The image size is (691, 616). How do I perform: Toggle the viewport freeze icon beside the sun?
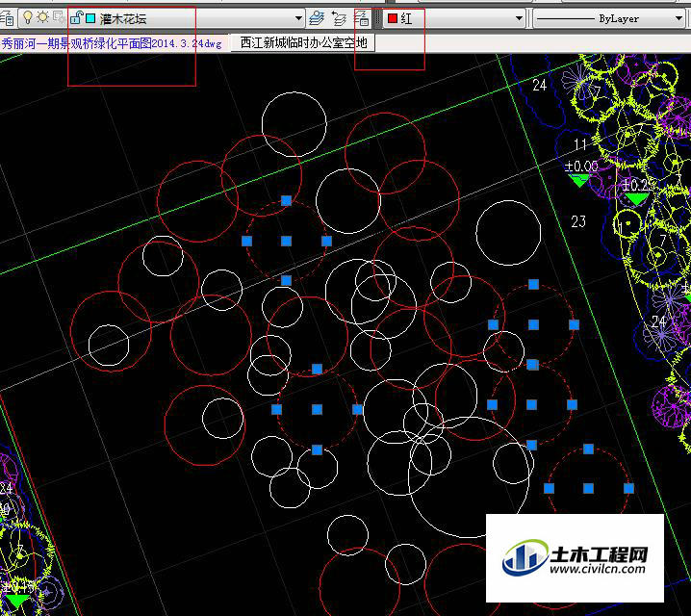point(59,17)
